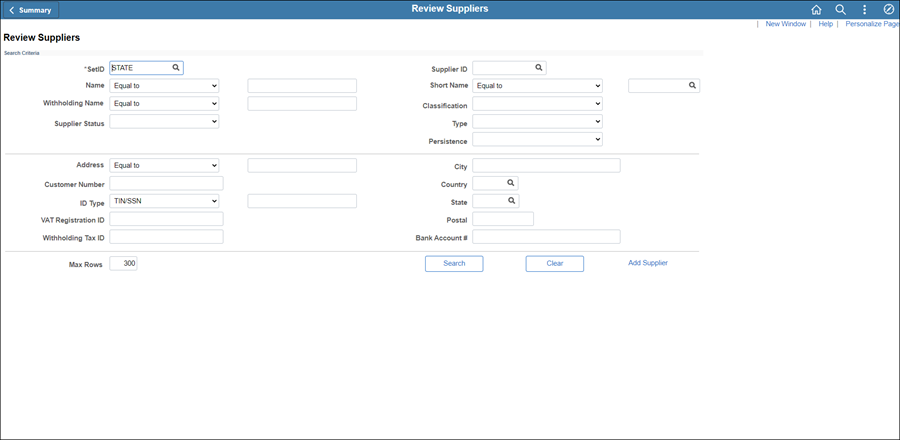Click the Clear button
The image size is (900, 440).
click(x=554, y=264)
